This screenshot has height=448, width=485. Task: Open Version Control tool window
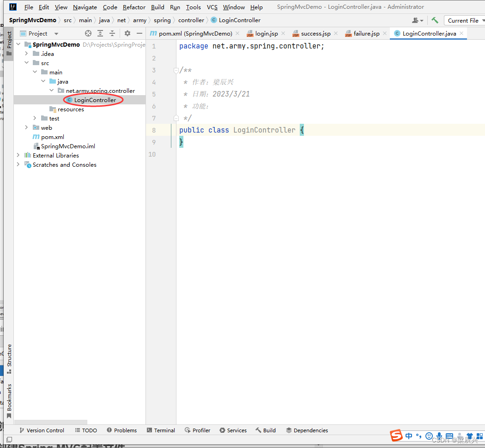pyautogui.click(x=42, y=430)
